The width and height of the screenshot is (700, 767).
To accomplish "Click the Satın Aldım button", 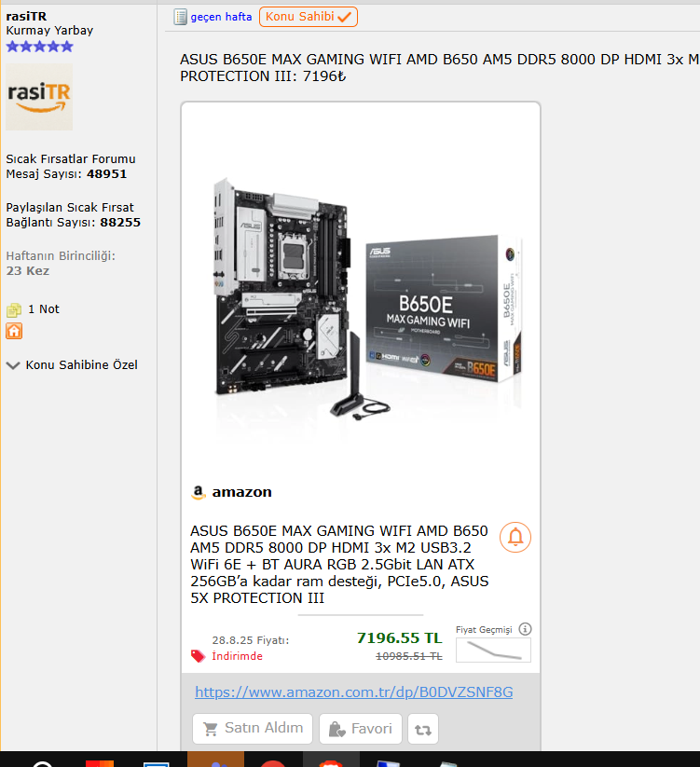I will [x=253, y=729].
